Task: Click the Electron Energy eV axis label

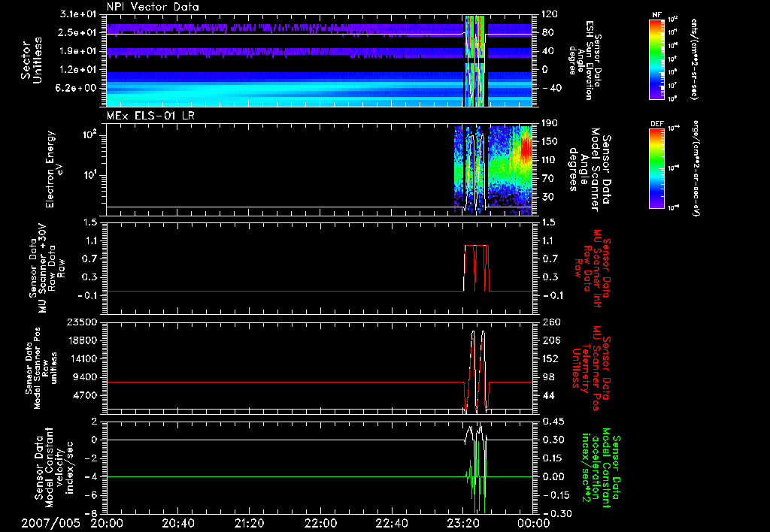Action: (54, 168)
